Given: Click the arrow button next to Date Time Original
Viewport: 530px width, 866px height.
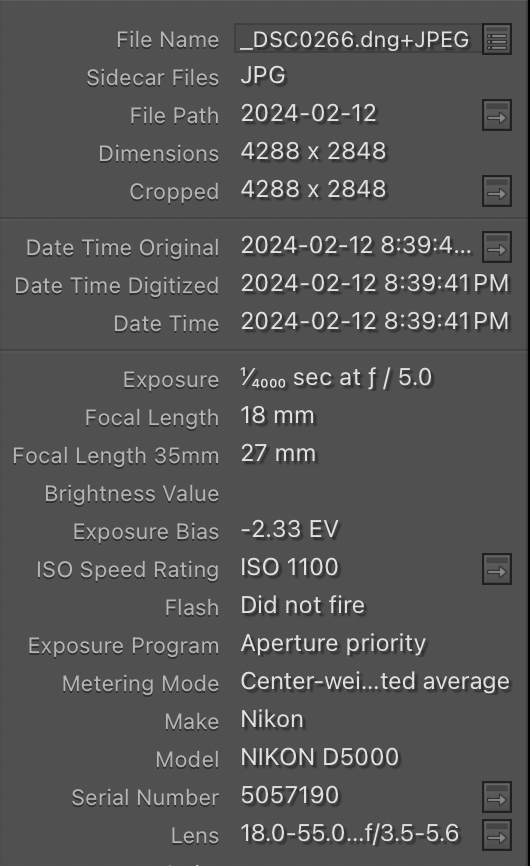Looking at the screenshot, I should coord(497,247).
